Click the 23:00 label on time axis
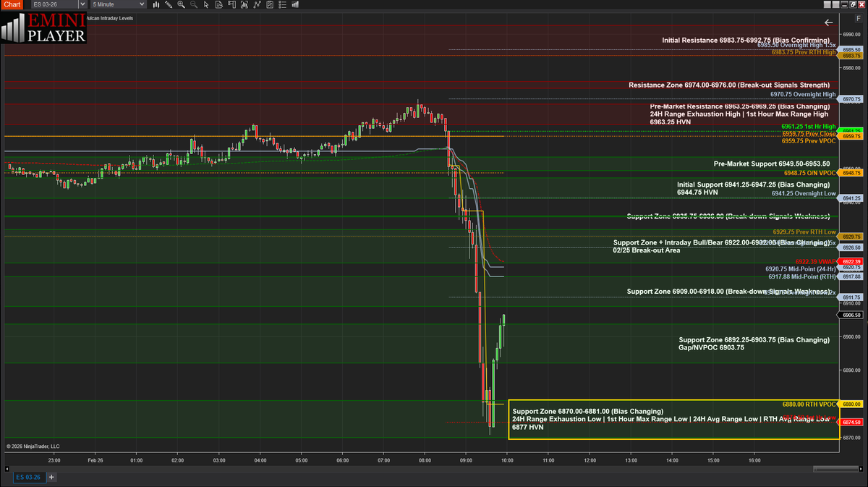The image size is (868, 487). 54,460
